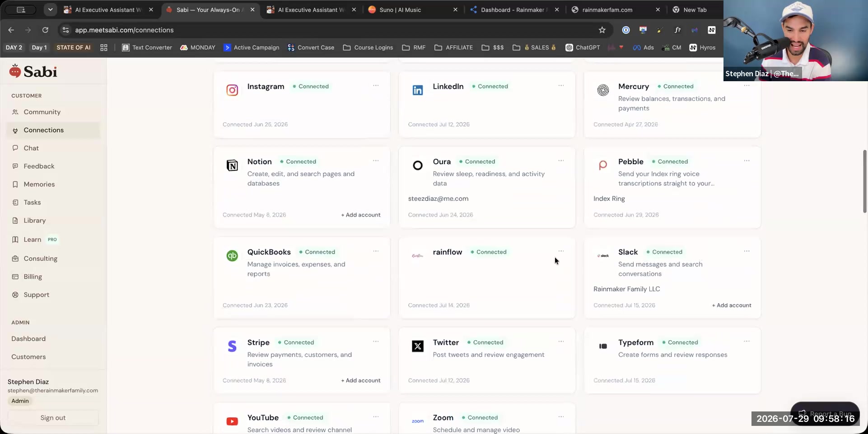Go to Feedback section
Viewport: 868px width, 434px height.
coord(53,166)
